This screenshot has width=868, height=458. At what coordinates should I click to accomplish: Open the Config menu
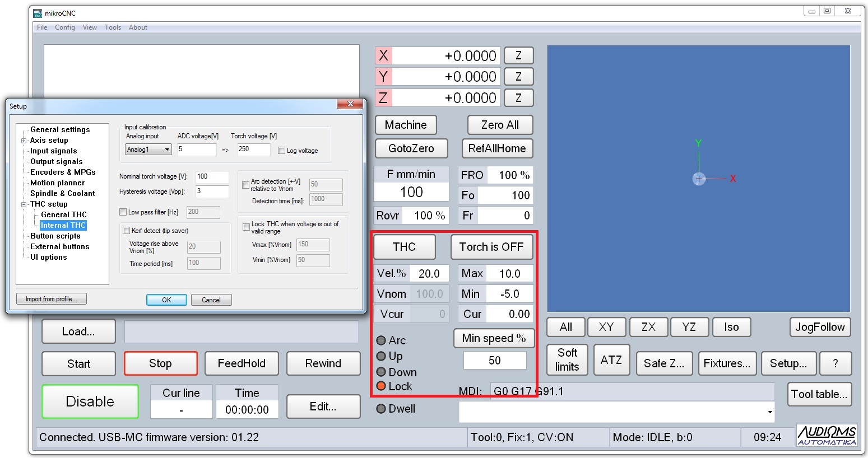(x=65, y=27)
